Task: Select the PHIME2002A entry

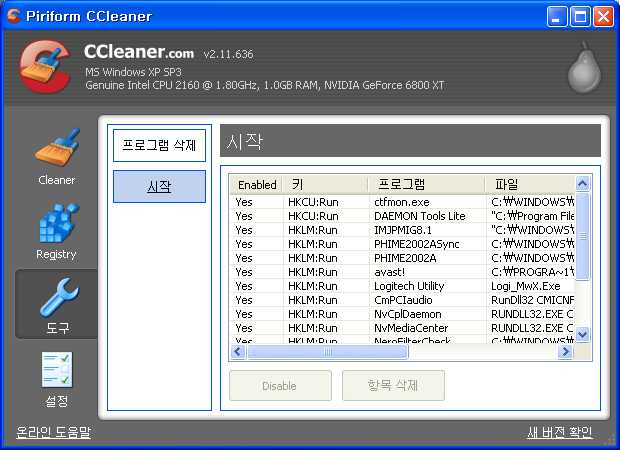Action: click(x=402, y=258)
